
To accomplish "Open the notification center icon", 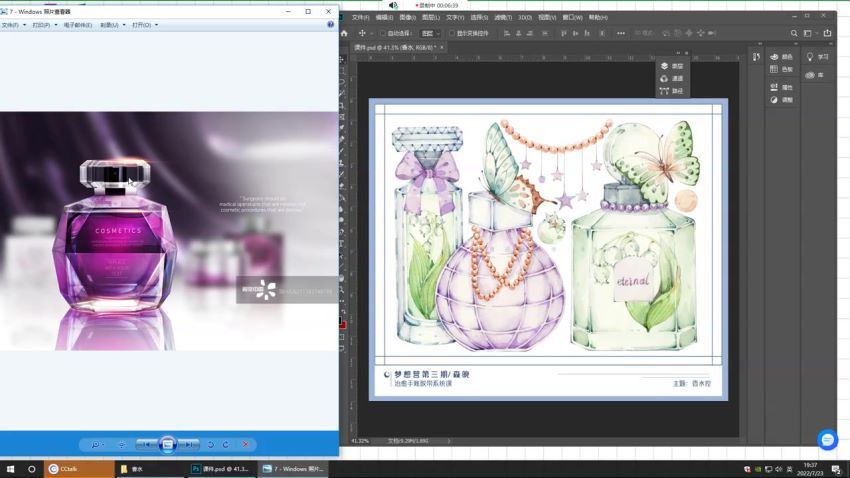I will pyautogui.click(x=836, y=469).
